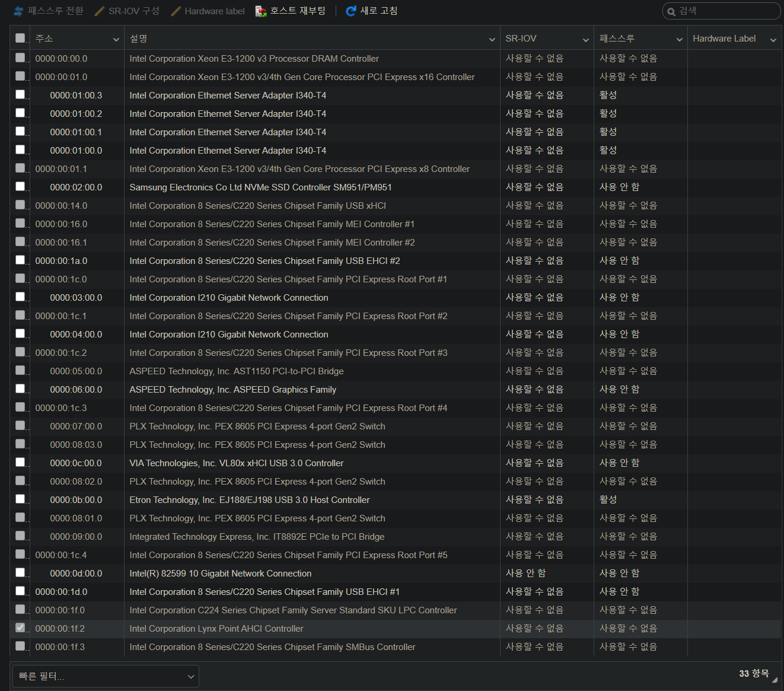Click the refresh icon (새로 고침)
The image size is (784, 691).
351,11
